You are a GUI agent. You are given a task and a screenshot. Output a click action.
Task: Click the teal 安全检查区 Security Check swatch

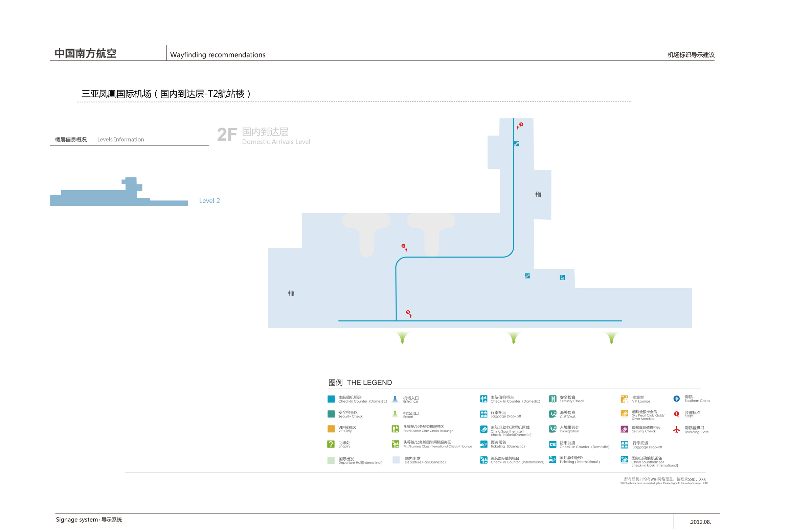coord(331,414)
